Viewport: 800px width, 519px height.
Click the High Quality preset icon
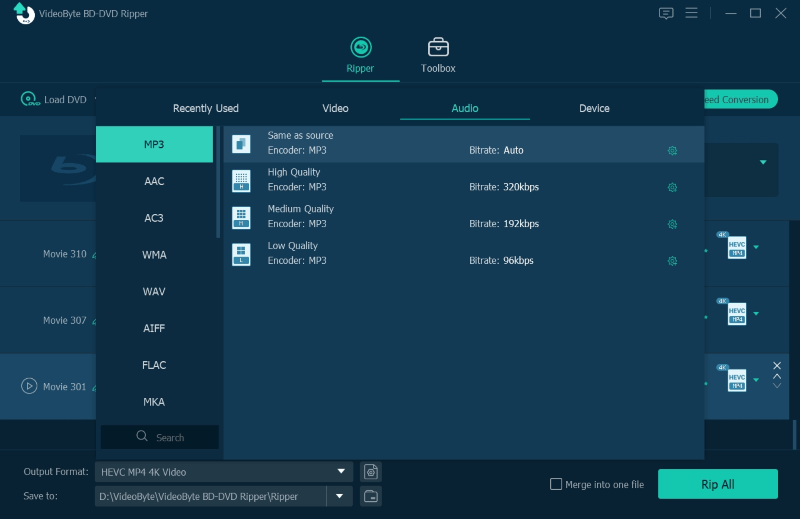click(241, 181)
